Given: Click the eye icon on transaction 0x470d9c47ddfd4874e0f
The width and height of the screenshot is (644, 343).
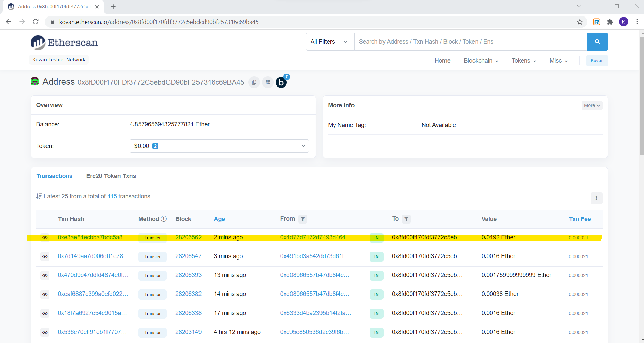Looking at the screenshot, I should pos(45,275).
